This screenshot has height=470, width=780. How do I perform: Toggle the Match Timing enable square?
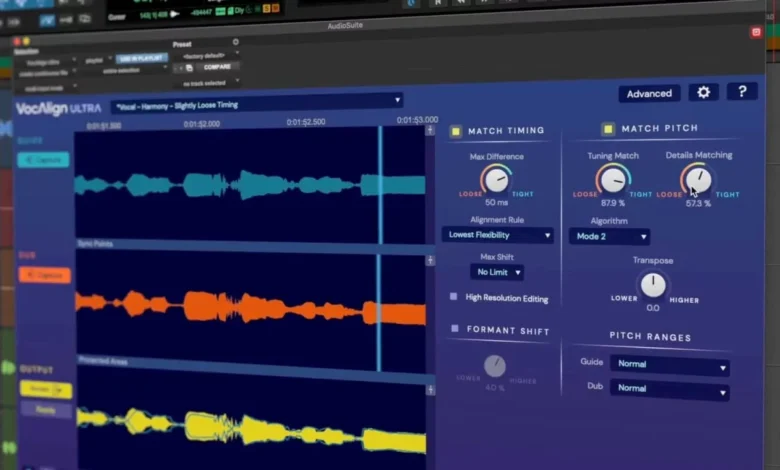click(455, 131)
